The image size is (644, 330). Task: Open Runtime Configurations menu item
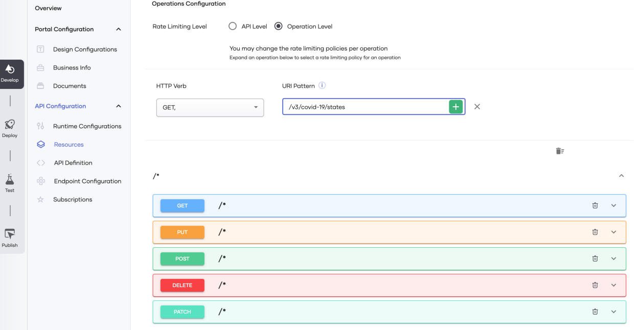click(87, 126)
